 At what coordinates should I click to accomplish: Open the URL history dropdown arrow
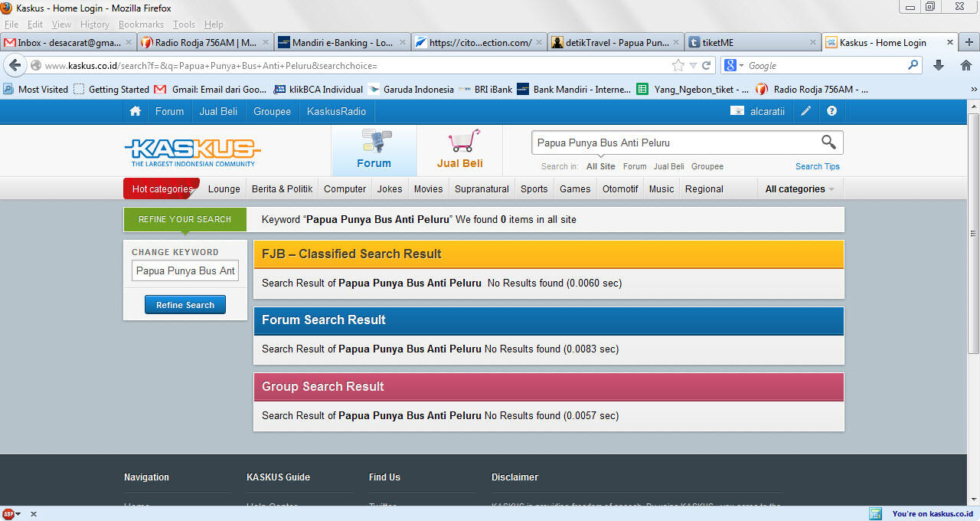693,65
